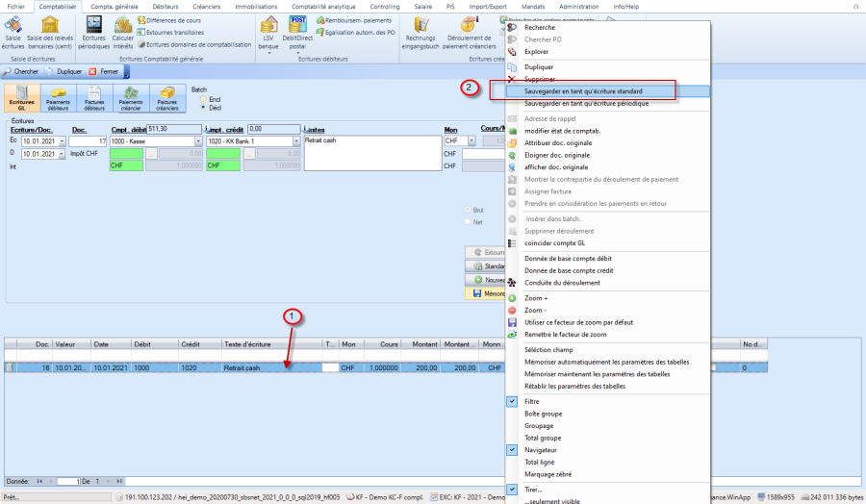866x504 pixels.
Task: Select the Décl batch radio button
Action: pyautogui.click(x=203, y=108)
